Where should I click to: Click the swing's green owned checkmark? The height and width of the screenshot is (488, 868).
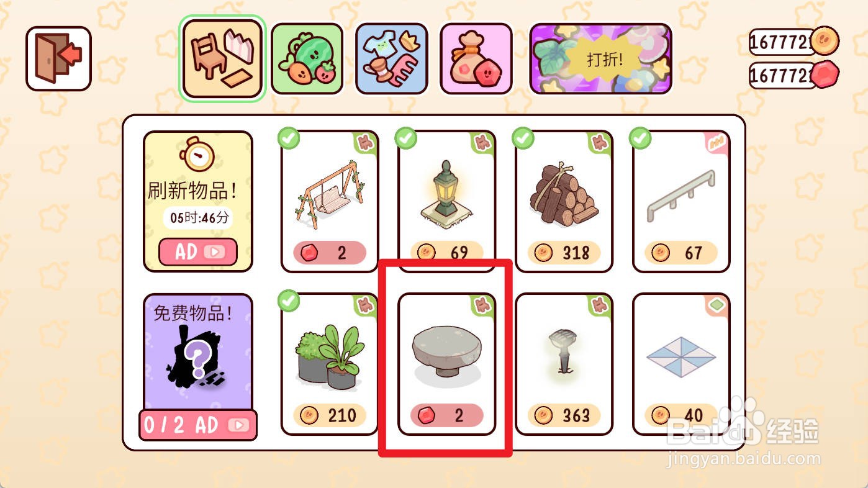289,138
